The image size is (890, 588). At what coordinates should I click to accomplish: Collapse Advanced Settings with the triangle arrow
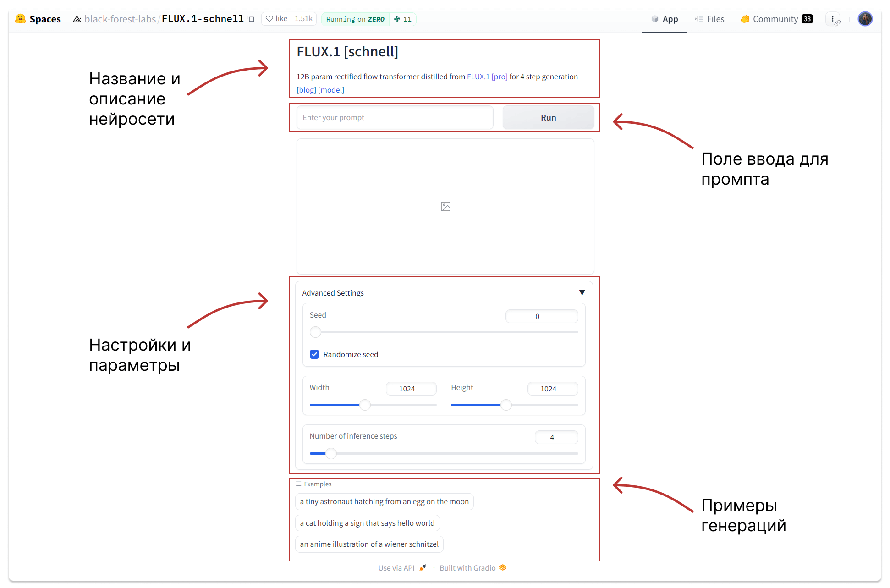582,292
